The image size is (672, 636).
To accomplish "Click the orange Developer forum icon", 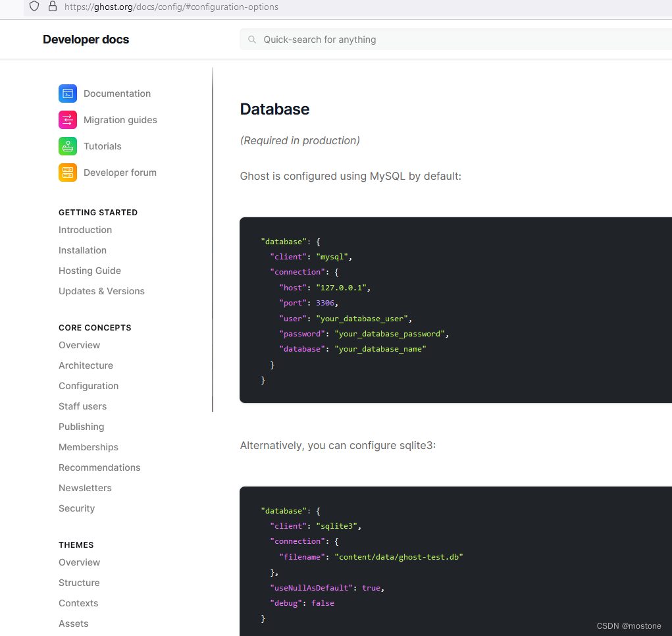I will click(x=68, y=172).
